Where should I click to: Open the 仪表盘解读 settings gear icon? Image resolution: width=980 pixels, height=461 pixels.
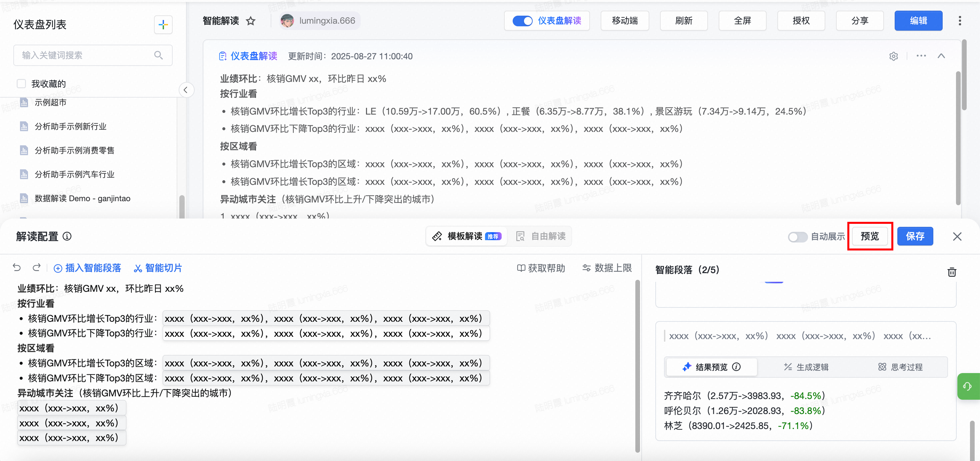[893, 56]
